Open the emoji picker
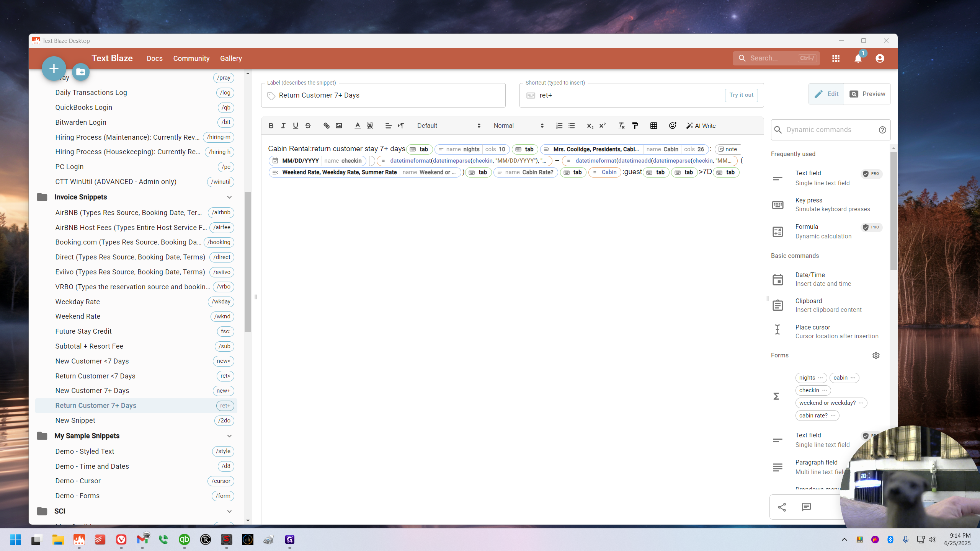 pyautogui.click(x=672, y=126)
